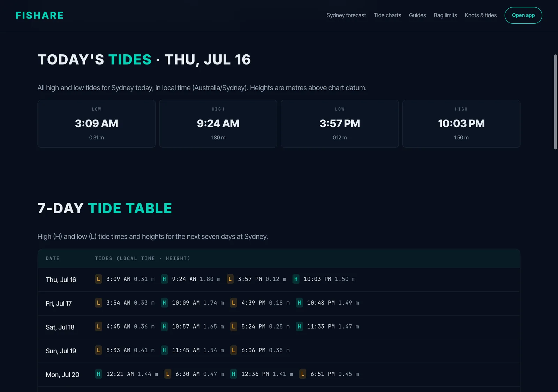This screenshot has height=392, width=558.
Task: Click the H badge for Mon 12:21 AM
Action: pos(98,374)
